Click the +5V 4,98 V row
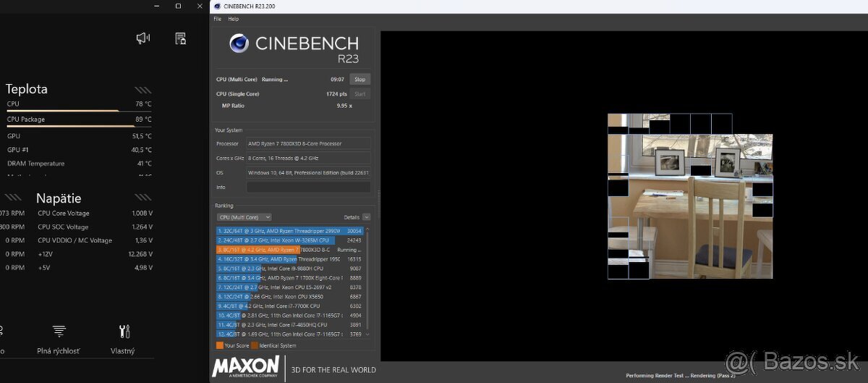The height and width of the screenshot is (383, 868). [x=95, y=267]
